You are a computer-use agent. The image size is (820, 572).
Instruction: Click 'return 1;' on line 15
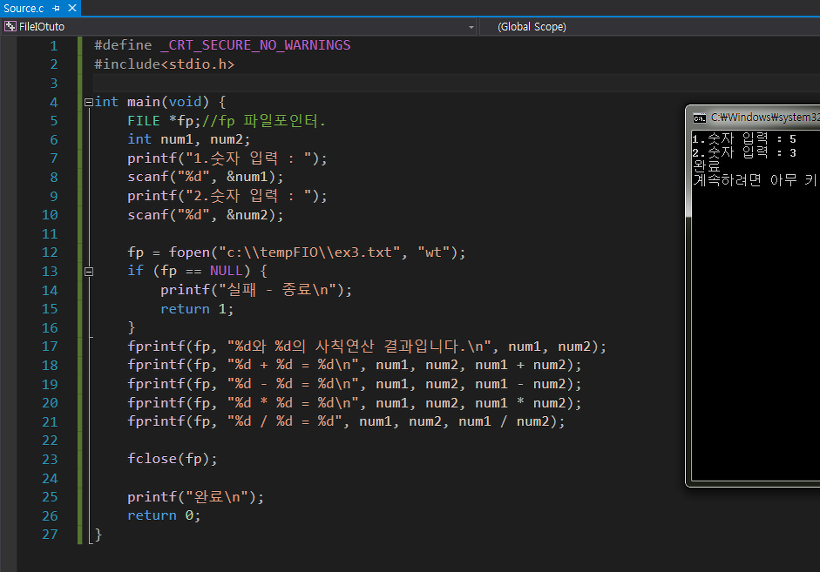197,309
